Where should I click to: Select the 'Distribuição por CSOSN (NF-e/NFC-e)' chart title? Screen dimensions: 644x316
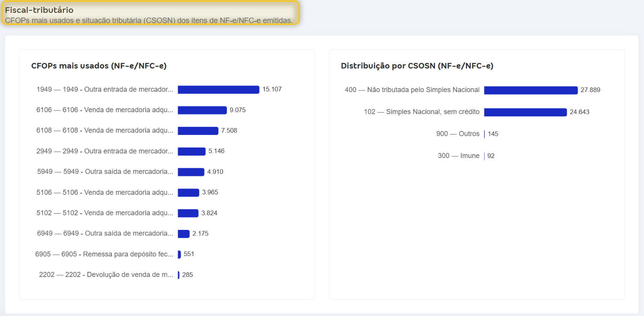click(x=417, y=66)
